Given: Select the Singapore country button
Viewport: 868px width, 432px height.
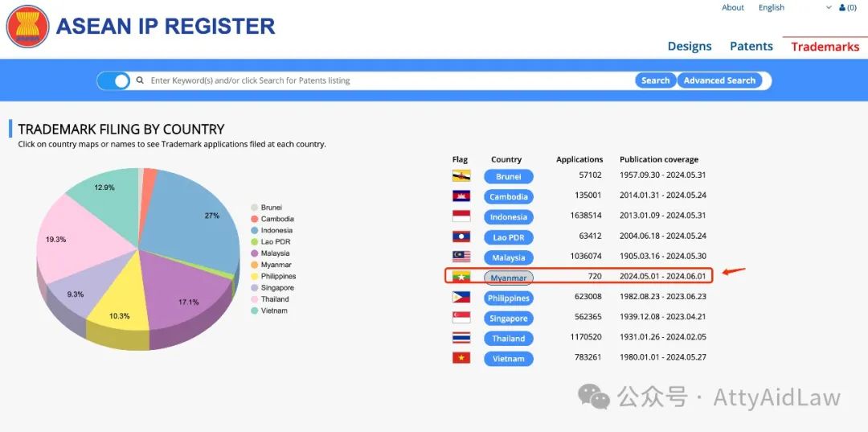Looking at the screenshot, I should pyautogui.click(x=508, y=319).
